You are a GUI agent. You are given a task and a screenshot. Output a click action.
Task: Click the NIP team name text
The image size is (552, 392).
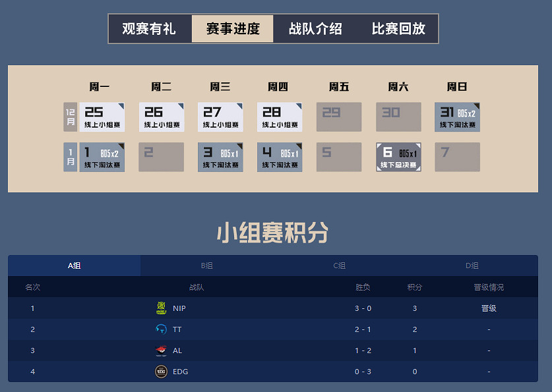point(178,308)
